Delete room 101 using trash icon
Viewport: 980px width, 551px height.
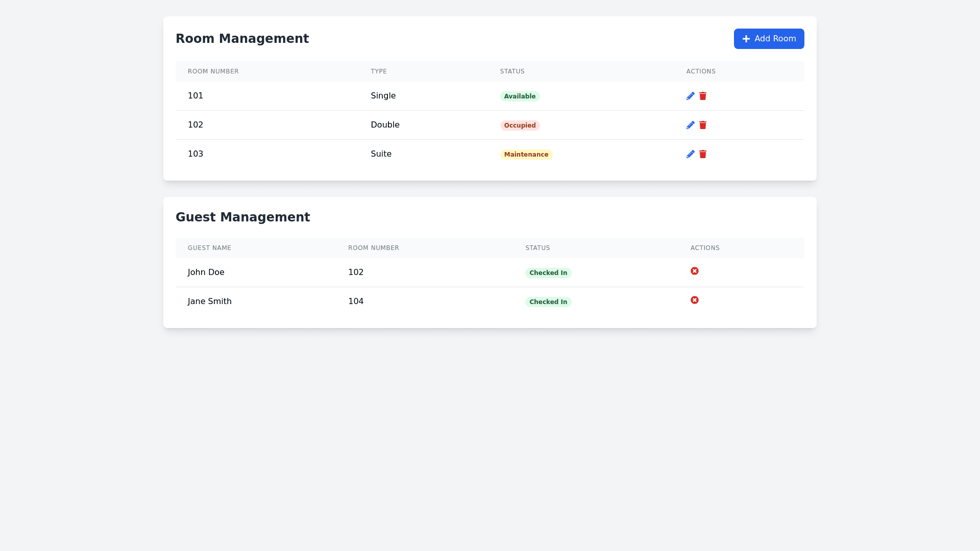tap(703, 96)
